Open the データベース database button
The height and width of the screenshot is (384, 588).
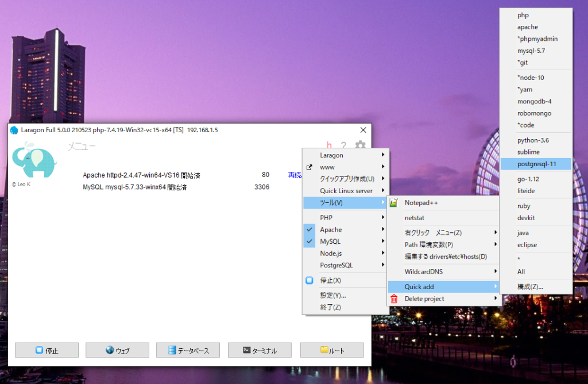(x=188, y=350)
